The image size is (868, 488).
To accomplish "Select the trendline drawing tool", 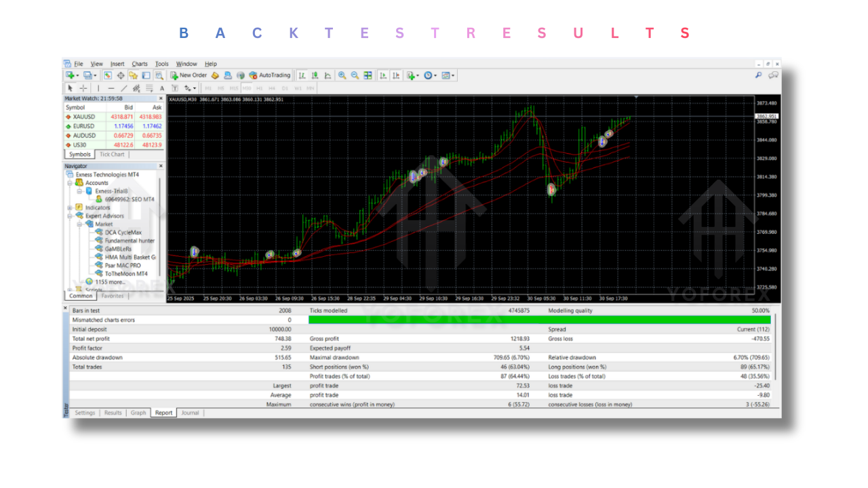I will 123,88.
